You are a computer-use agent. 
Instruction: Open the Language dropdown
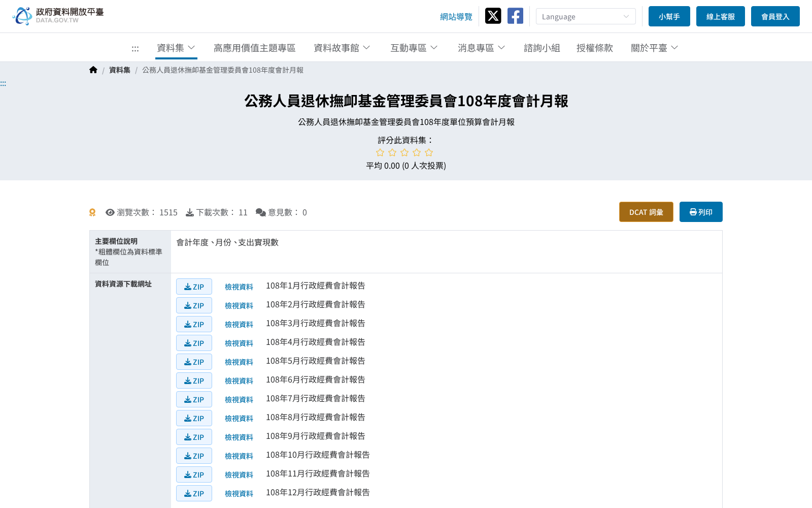(586, 16)
